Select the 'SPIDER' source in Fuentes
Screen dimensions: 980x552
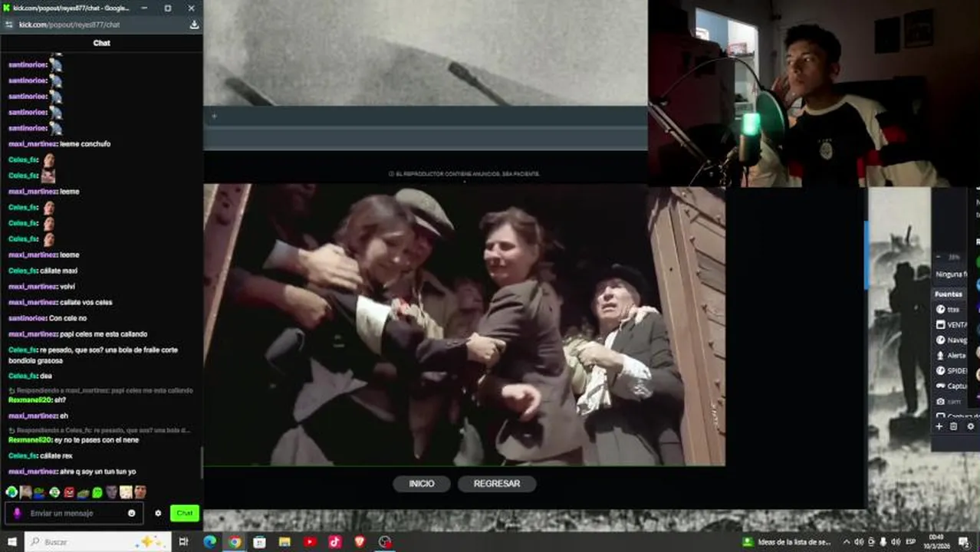coord(952,370)
